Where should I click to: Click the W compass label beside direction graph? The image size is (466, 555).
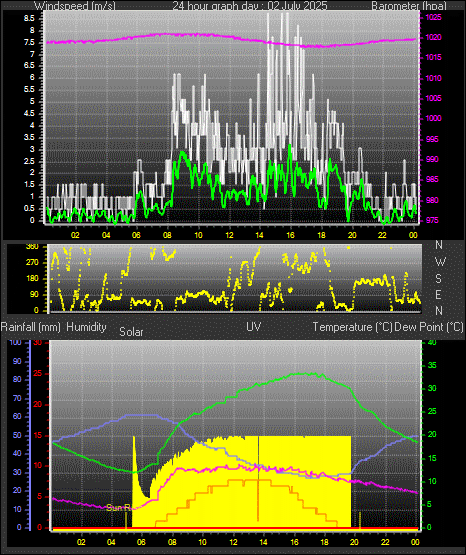[x=440, y=262]
